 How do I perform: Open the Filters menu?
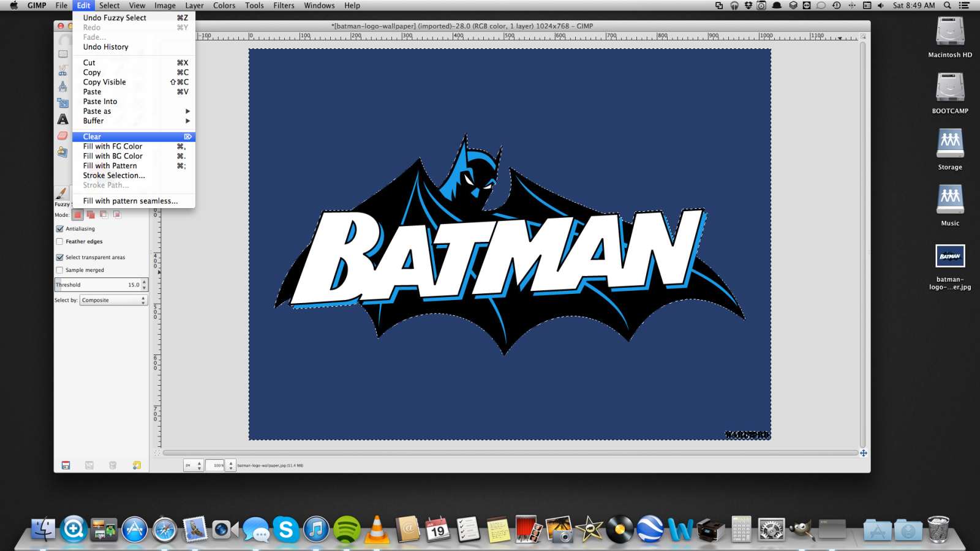point(284,6)
